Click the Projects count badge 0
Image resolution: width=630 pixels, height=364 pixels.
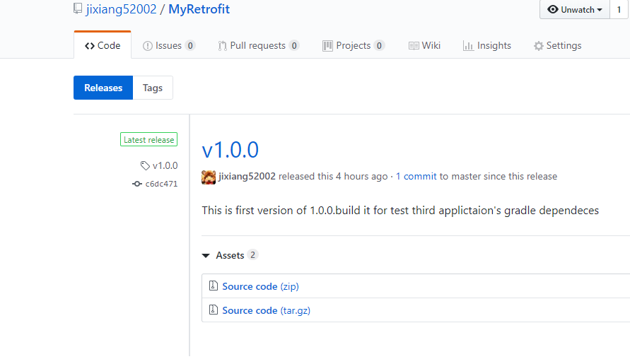tap(379, 46)
